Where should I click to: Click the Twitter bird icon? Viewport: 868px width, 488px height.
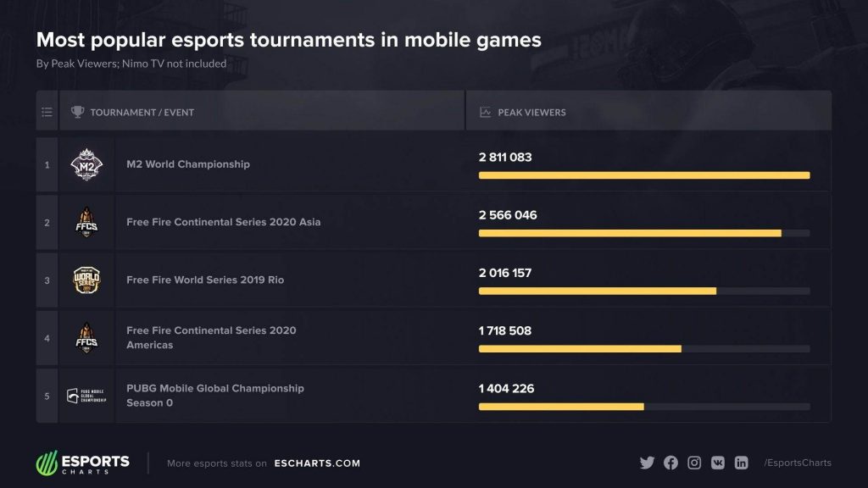(647, 463)
